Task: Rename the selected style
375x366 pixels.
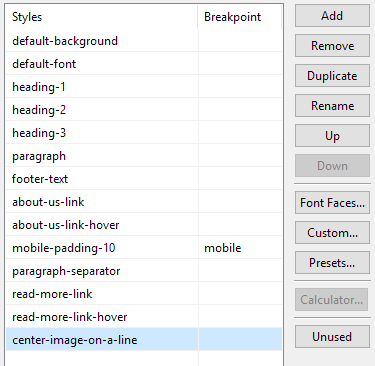Action: click(x=332, y=106)
